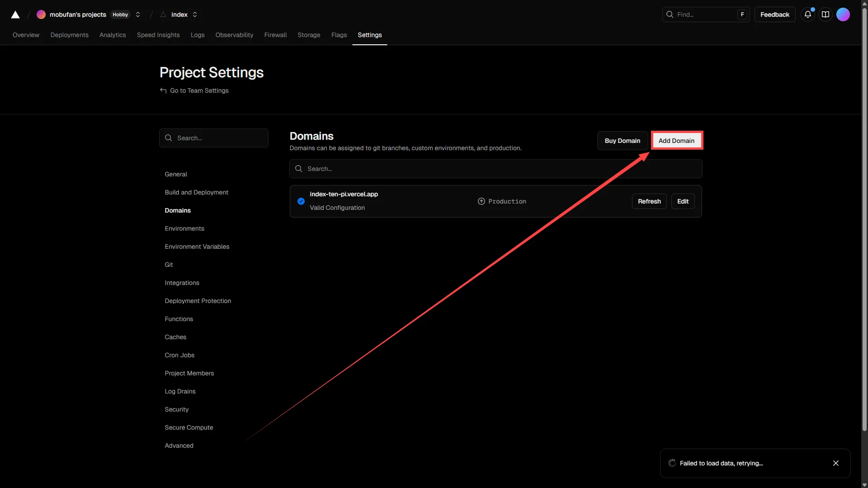Click the back arrow beside Go to Team Settings
Image resolution: width=868 pixels, height=488 pixels.
[163, 90]
